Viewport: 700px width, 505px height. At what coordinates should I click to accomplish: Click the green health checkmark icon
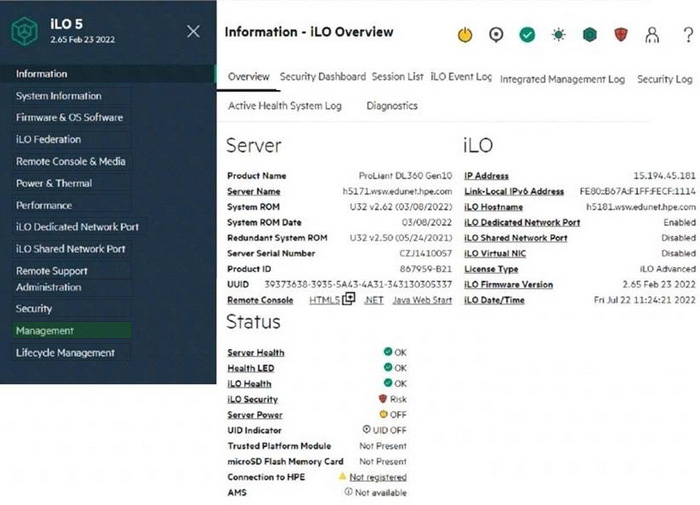(527, 35)
